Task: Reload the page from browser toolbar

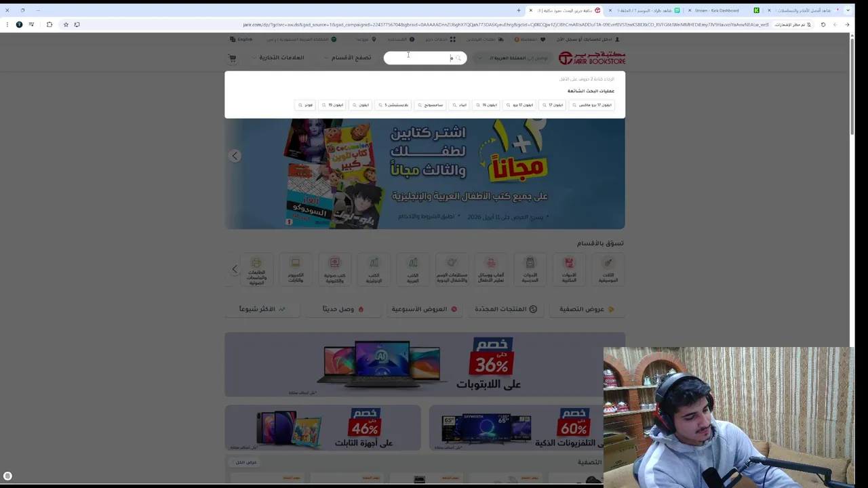Action: (x=823, y=24)
